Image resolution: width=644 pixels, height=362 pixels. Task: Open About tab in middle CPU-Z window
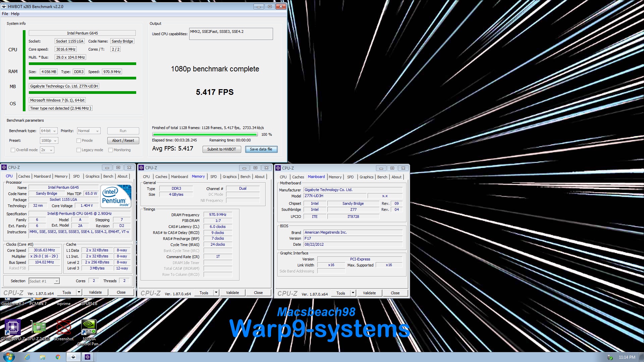click(260, 177)
